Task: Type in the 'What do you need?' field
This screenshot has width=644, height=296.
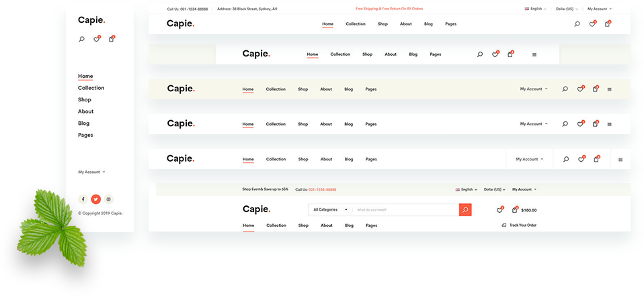Action: [405, 210]
